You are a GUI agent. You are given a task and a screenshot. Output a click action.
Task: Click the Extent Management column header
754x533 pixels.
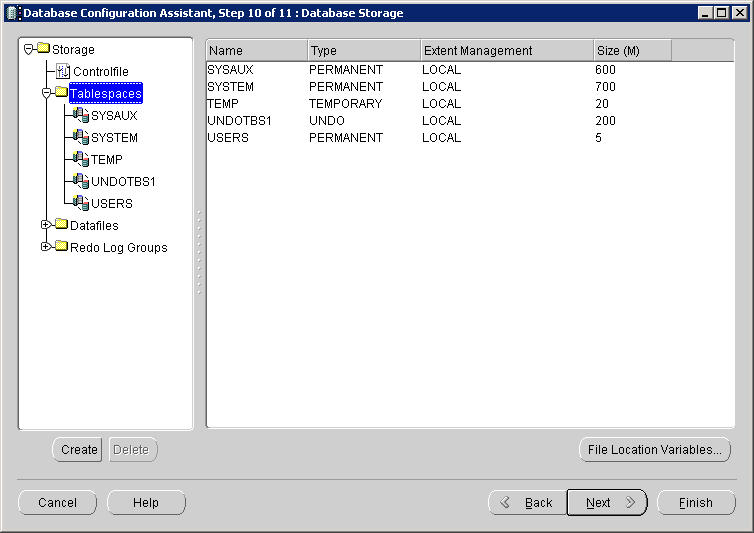point(507,51)
